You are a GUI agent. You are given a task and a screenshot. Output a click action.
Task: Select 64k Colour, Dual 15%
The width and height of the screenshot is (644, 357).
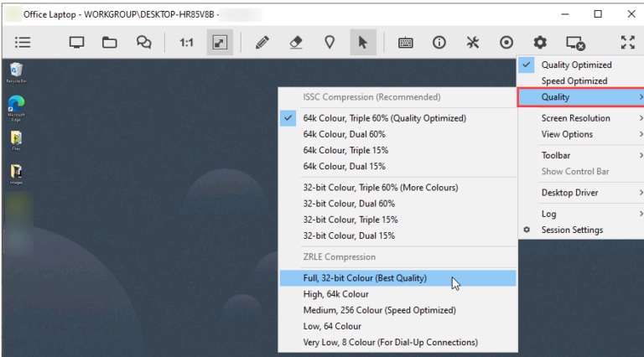pos(397,166)
